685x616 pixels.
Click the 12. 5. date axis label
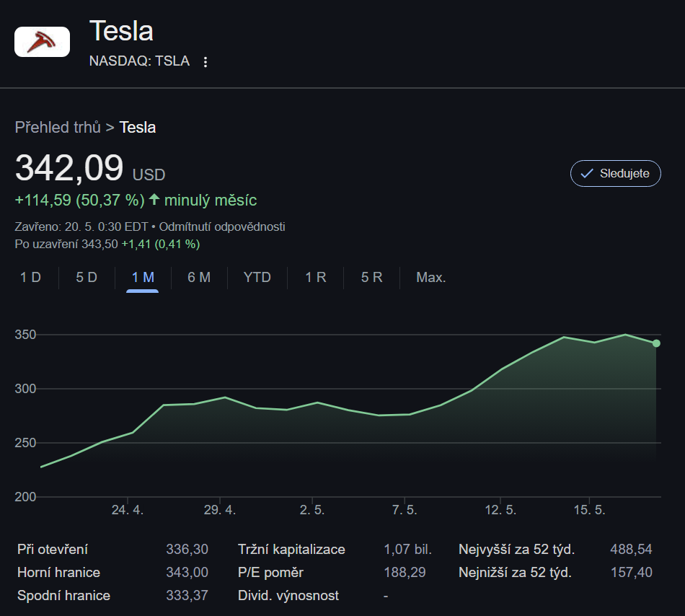pos(500,510)
